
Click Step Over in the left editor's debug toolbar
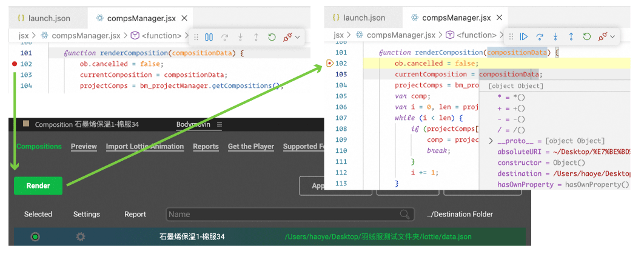pos(224,37)
